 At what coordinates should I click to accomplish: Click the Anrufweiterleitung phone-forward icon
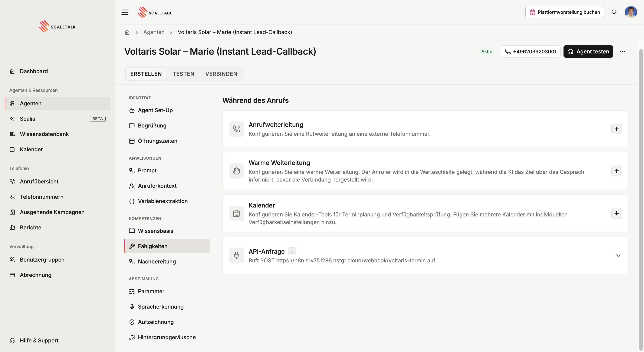(x=236, y=129)
